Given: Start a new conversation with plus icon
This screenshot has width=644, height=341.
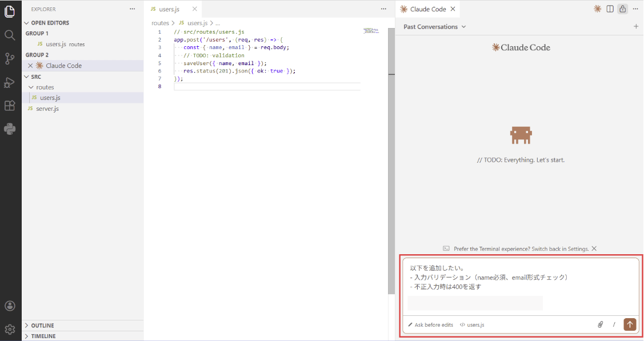Looking at the screenshot, I should (636, 27).
